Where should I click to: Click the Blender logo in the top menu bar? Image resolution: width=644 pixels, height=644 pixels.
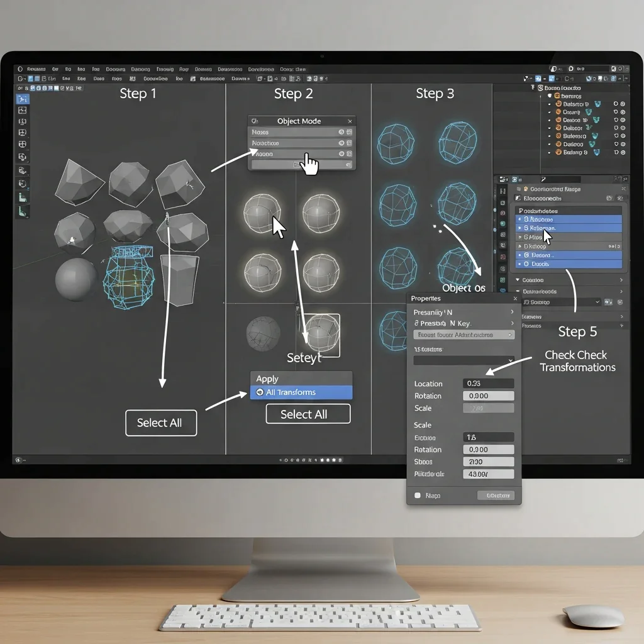[20, 69]
